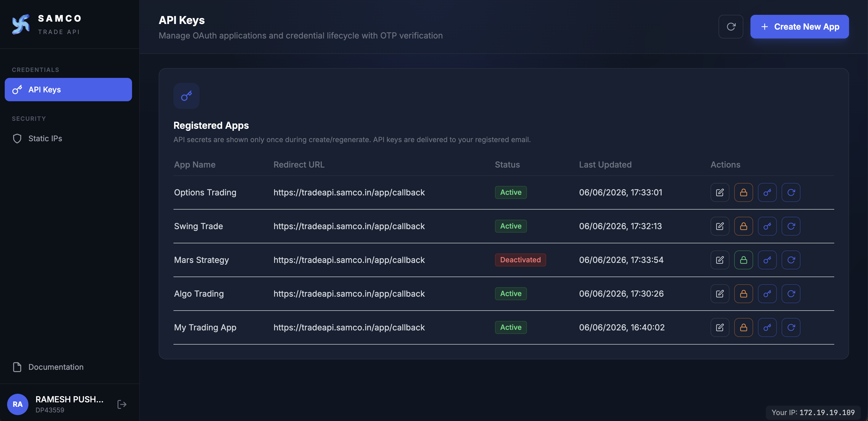Screen dimensions: 868x421
Task: Click the Deactivated status badge
Action: pos(520,260)
